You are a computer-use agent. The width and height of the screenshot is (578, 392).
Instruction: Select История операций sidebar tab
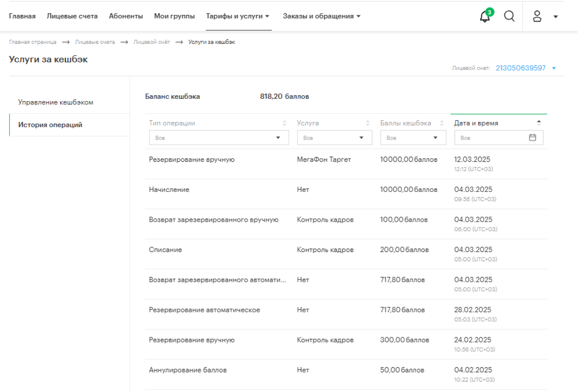[70, 125]
